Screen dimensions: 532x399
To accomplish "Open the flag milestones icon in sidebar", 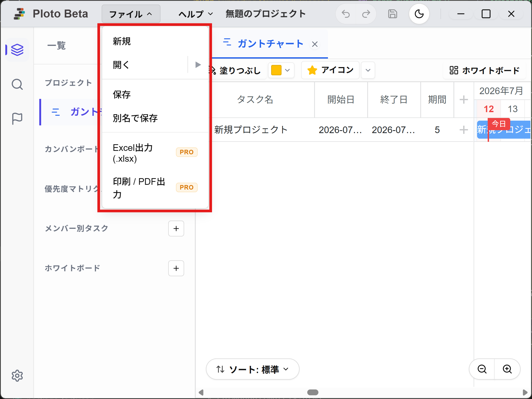I will pos(17,119).
